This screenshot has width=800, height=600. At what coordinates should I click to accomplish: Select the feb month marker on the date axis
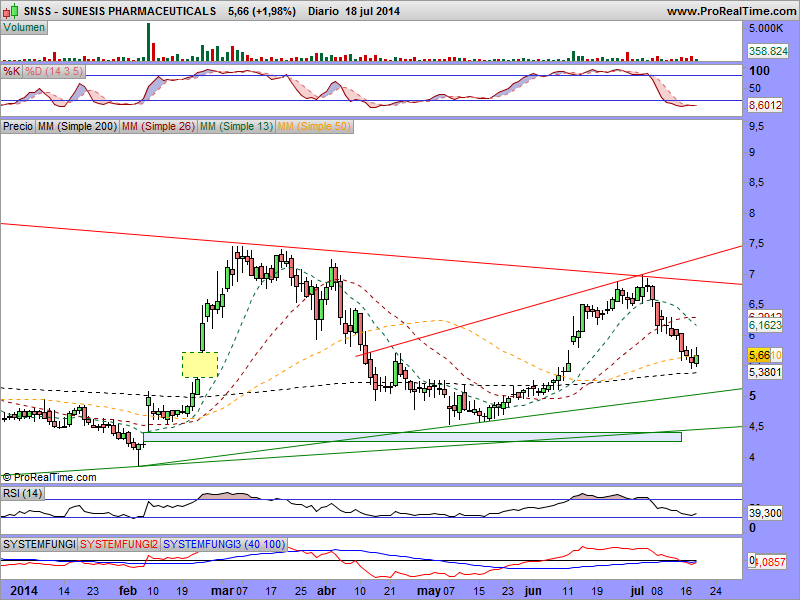pyautogui.click(x=128, y=591)
